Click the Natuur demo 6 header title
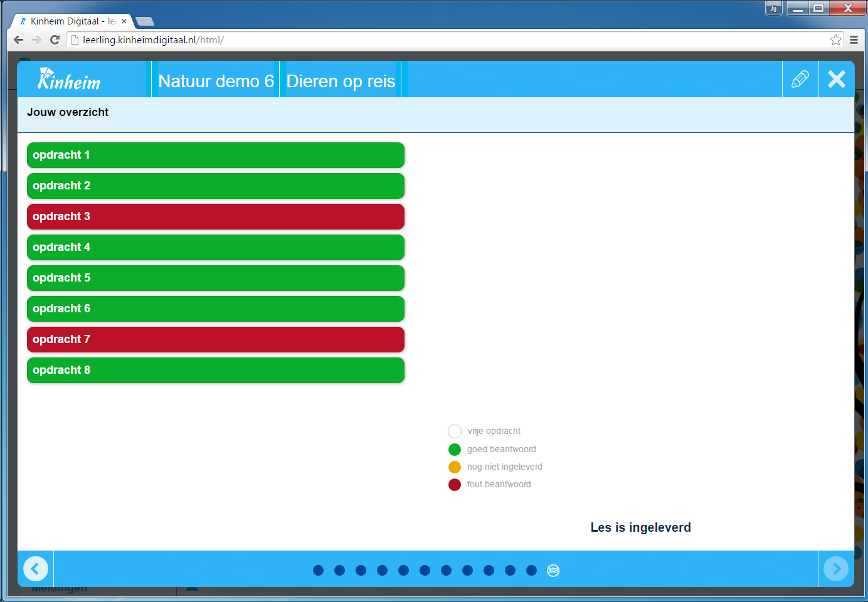The height and width of the screenshot is (602, 868). (x=216, y=81)
